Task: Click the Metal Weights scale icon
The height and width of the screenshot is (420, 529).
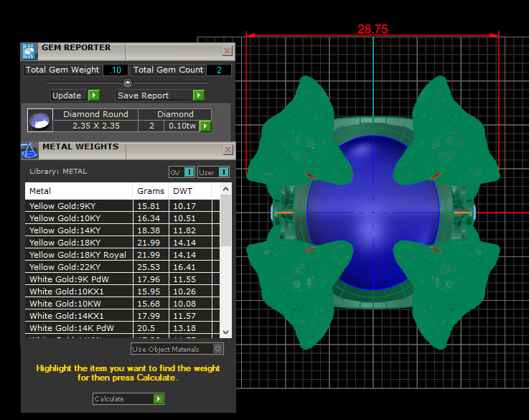Action: click(29, 150)
